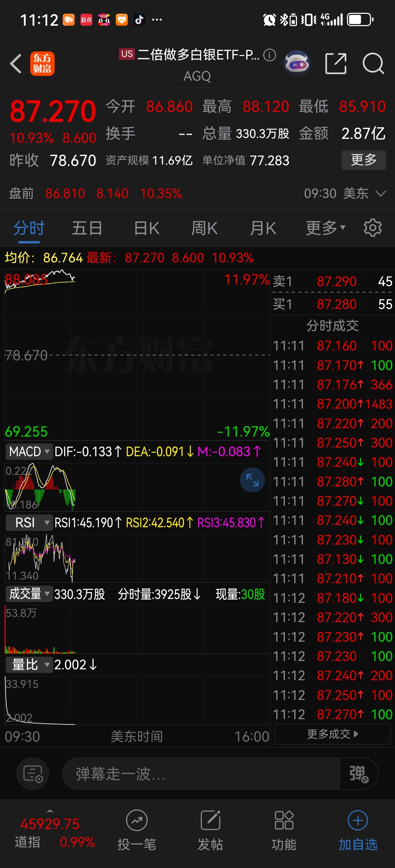395x868 pixels.
Task: Tap the barrage list settings icon
Action: [x=33, y=774]
